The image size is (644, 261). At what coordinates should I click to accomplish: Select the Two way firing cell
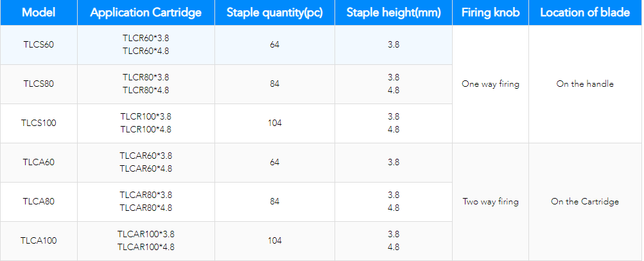(x=491, y=201)
